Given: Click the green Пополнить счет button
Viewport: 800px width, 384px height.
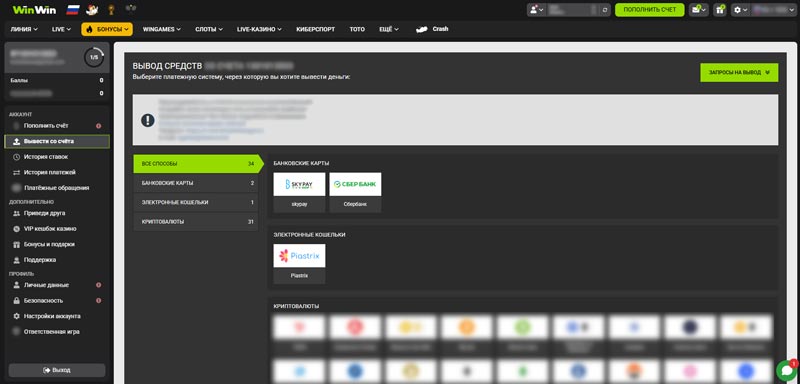Looking at the screenshot, I should click(x=649, y=10).
